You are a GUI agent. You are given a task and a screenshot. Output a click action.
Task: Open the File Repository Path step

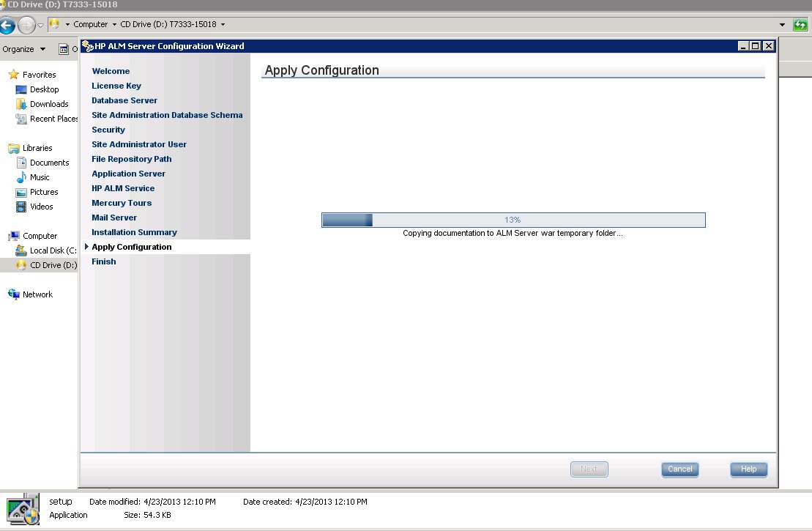click(x=132, y=159)
